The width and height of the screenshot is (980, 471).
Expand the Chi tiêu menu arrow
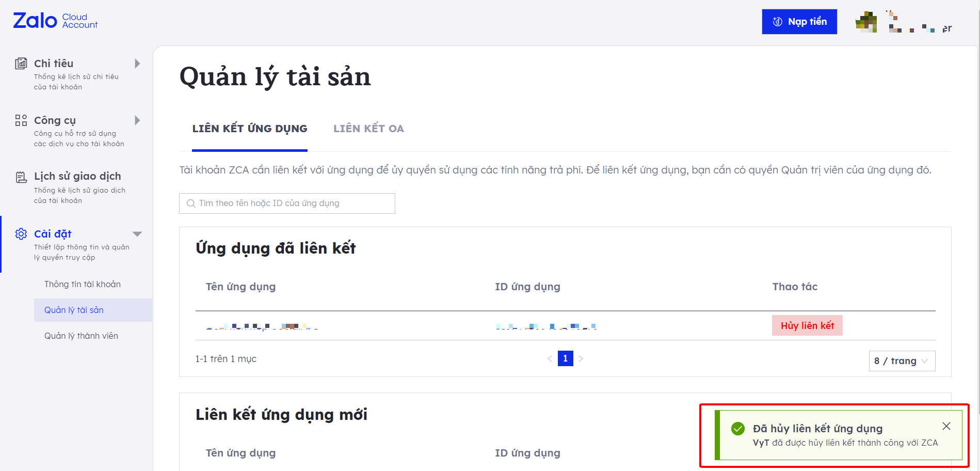[137, 64]
